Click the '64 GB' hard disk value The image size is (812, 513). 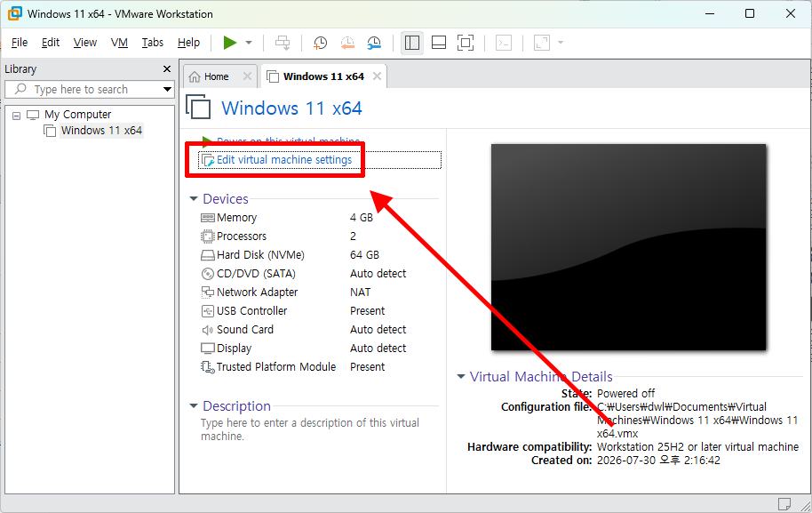click(364, 255)
